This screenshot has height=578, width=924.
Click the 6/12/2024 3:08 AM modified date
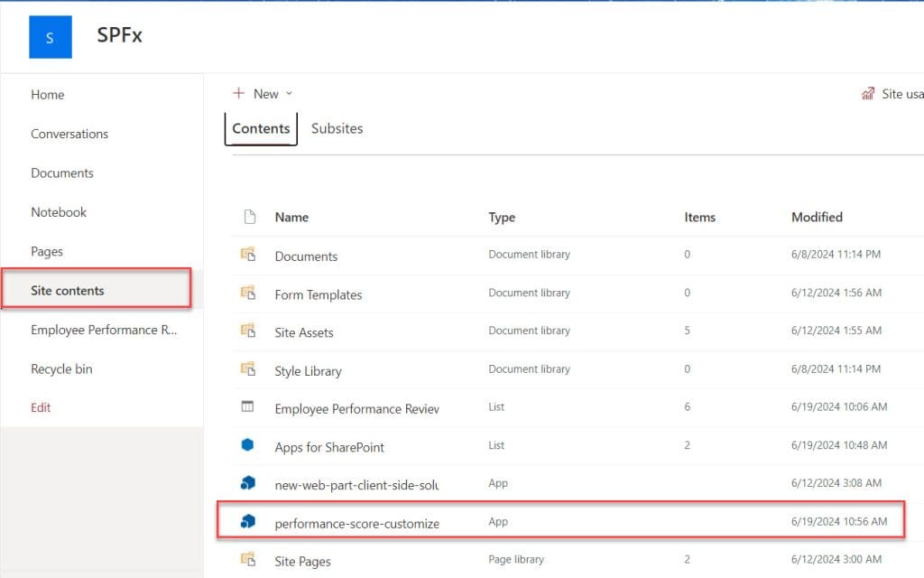(836, 483)
